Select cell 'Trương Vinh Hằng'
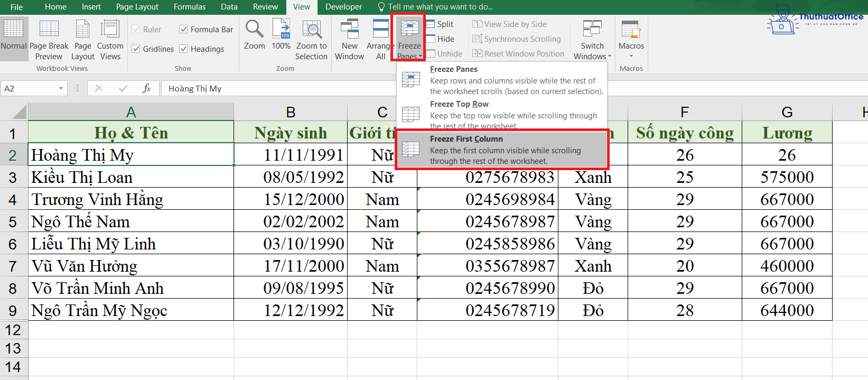Image resolution: width=868 pixels, height=380 pixels. (131, 199)
